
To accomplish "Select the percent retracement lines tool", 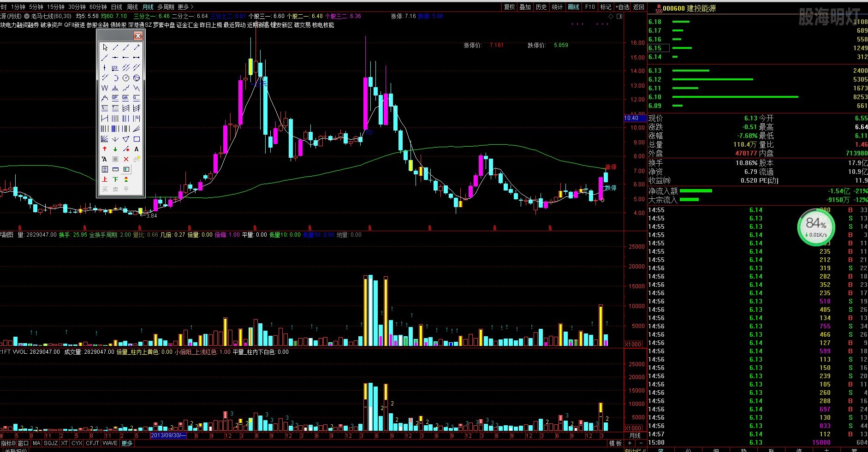I will (105, 108).
